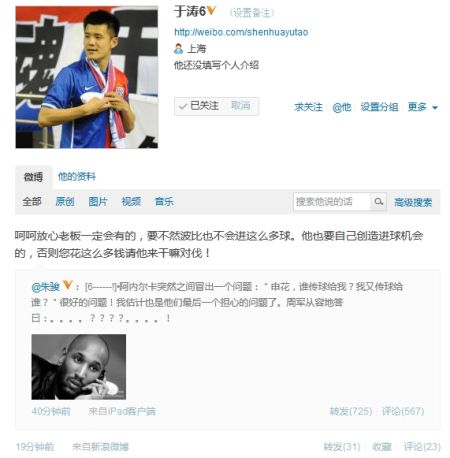Click 取消 to unfollow

point(241,106)
